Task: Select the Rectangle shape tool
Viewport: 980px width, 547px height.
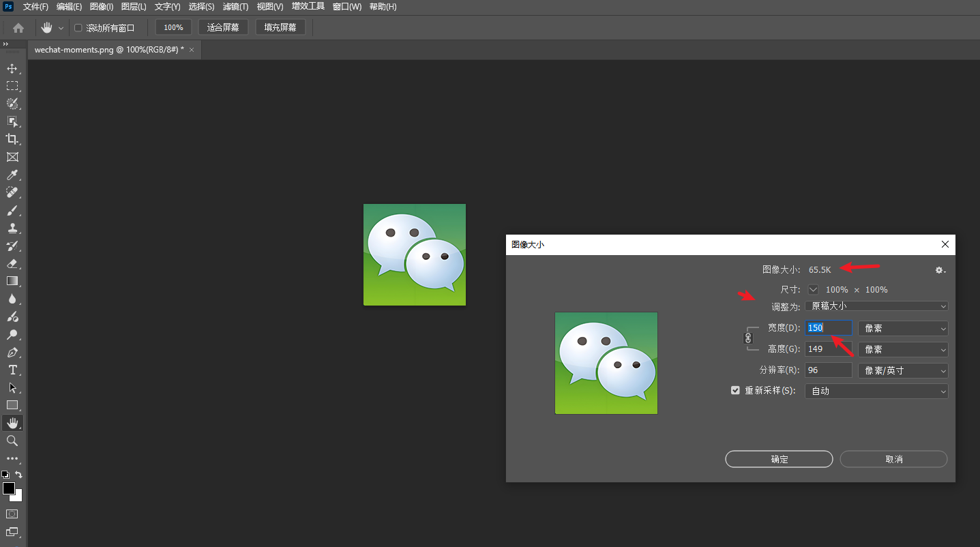Action: coord(12,405)
